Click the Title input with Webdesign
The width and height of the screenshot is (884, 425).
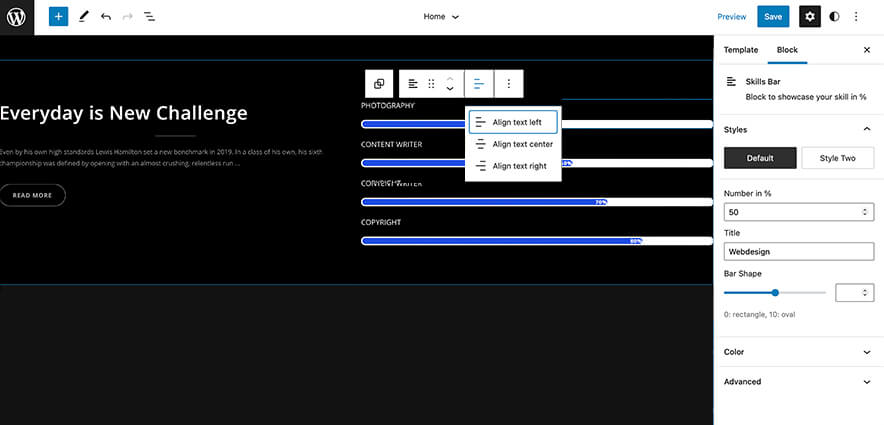799,251
